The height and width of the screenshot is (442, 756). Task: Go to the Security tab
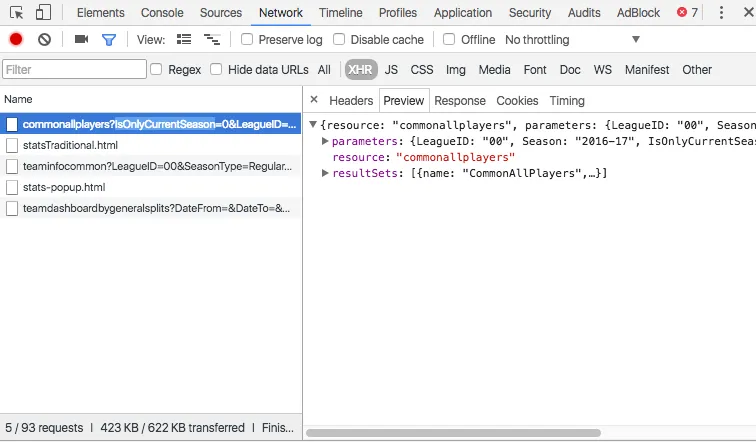tap(530, 13)
